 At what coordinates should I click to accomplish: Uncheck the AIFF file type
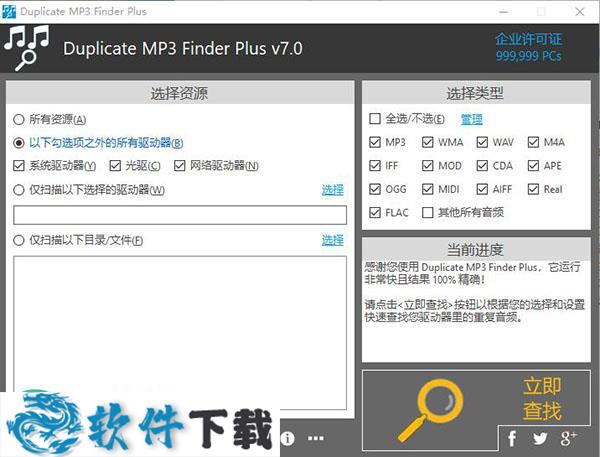(482, 189)
